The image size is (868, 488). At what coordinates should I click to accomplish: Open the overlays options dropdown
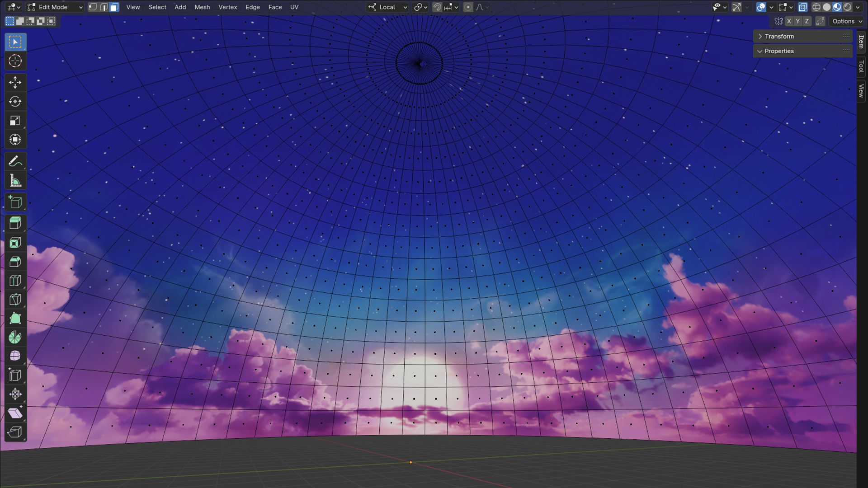(771, 7)
